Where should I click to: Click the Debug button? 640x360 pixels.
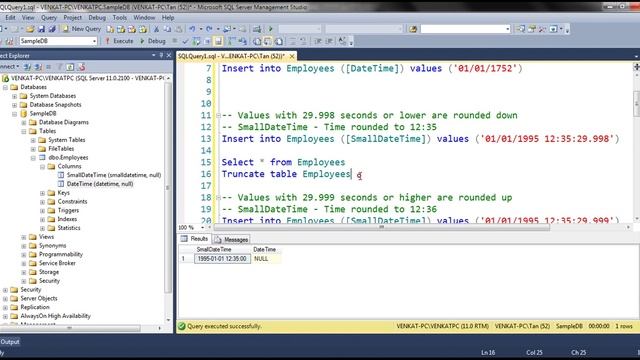click(x=153, y=41)
